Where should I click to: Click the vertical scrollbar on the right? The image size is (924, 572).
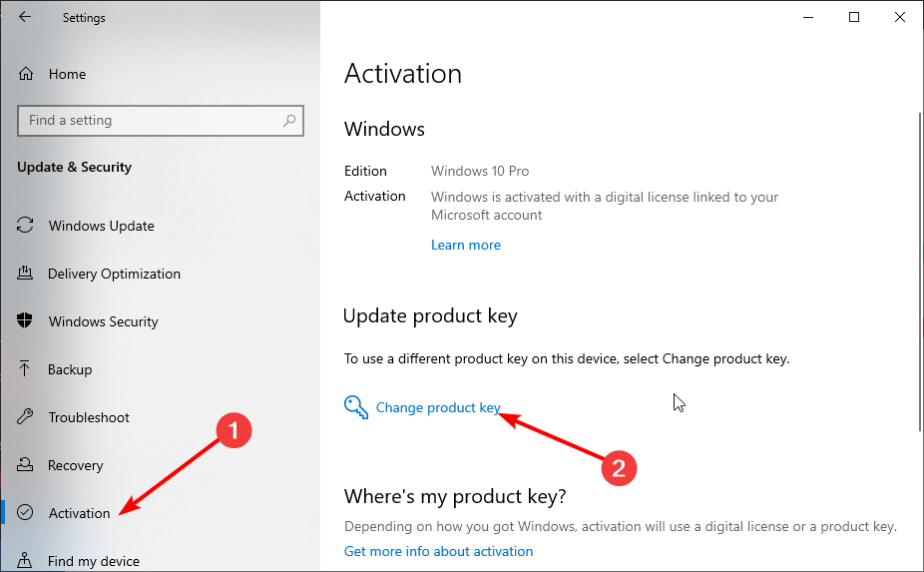tap(920, 272)
